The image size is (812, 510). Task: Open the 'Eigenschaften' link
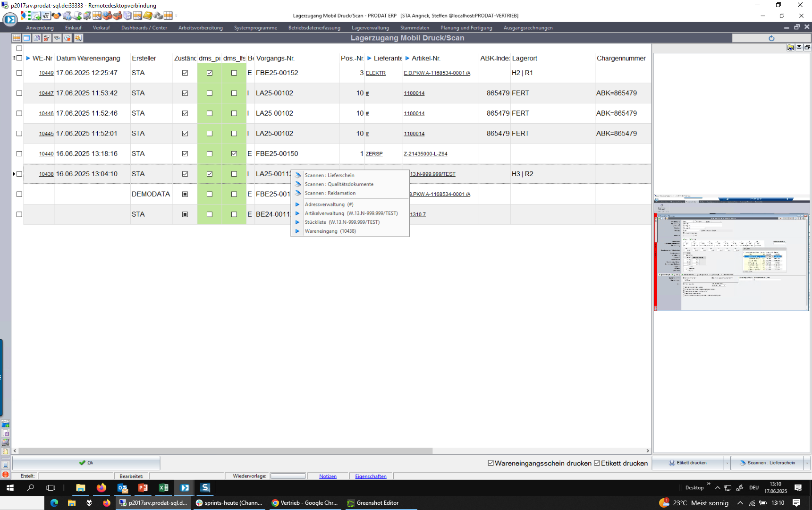point(371,476)
